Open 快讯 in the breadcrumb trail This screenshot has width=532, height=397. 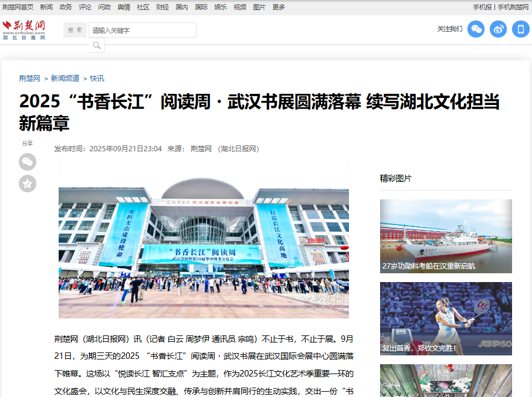click(97, 78)
